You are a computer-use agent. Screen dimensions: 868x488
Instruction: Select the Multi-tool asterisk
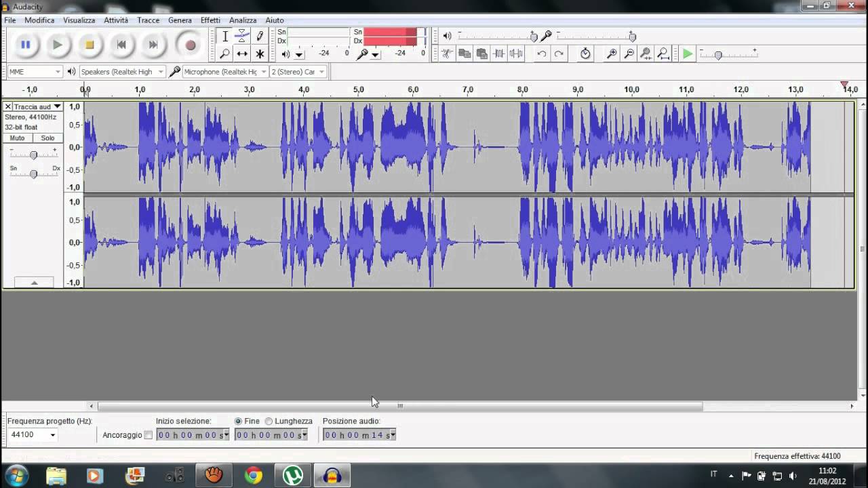pyautogui.click(x=260, y=54)
